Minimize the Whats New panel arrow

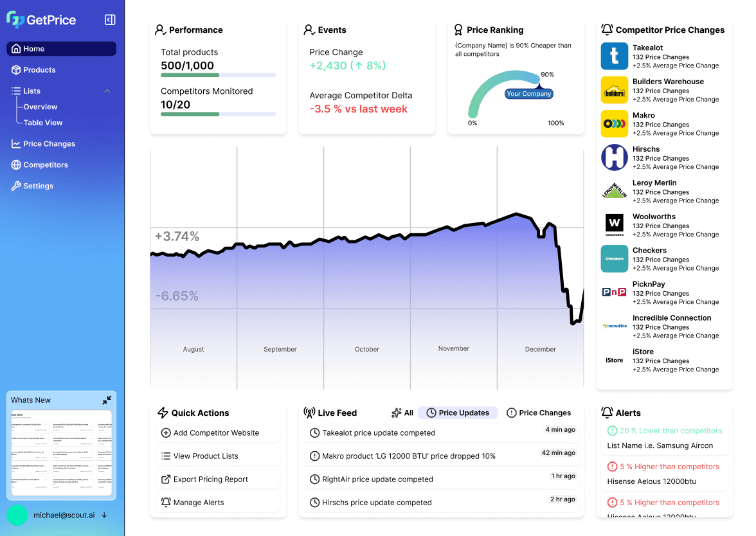pyautogui.click(x=107, y=400)
